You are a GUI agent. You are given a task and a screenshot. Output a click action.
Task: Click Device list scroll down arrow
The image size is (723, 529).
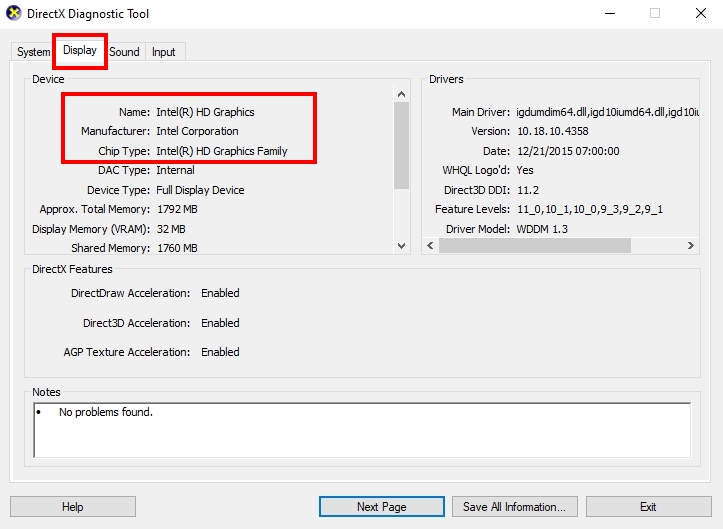[402, 246]
